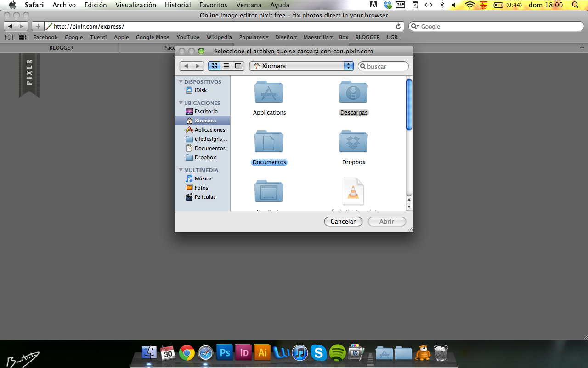Click the buscar search field
Screen dimensions: 588x368
tap(383, 66)
